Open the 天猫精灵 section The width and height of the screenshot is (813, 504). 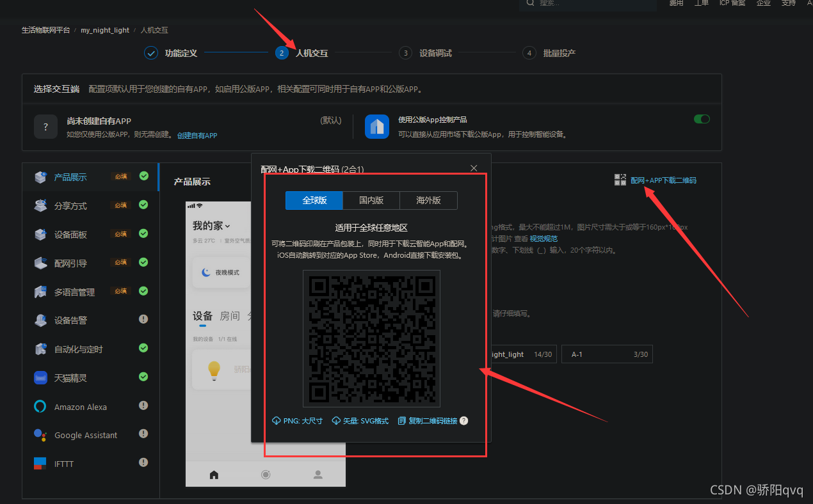click(90, 377)
